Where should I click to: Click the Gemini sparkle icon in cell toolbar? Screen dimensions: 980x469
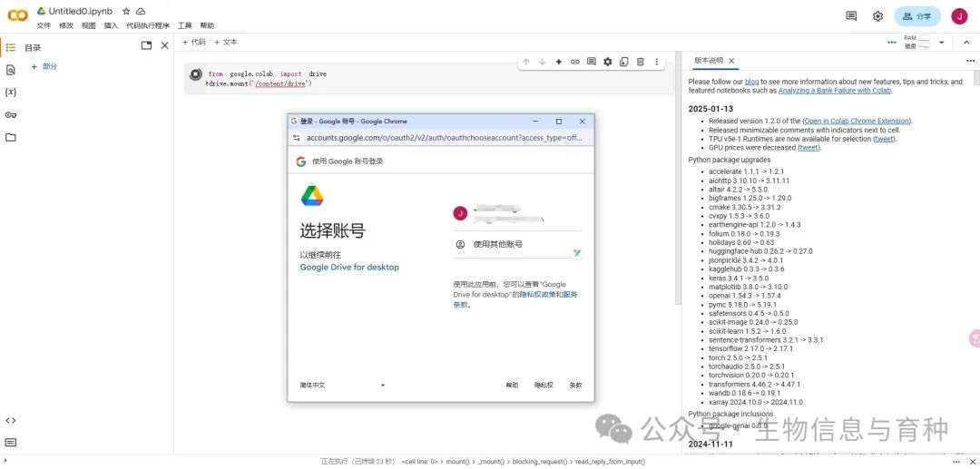(x=559, y=62)
